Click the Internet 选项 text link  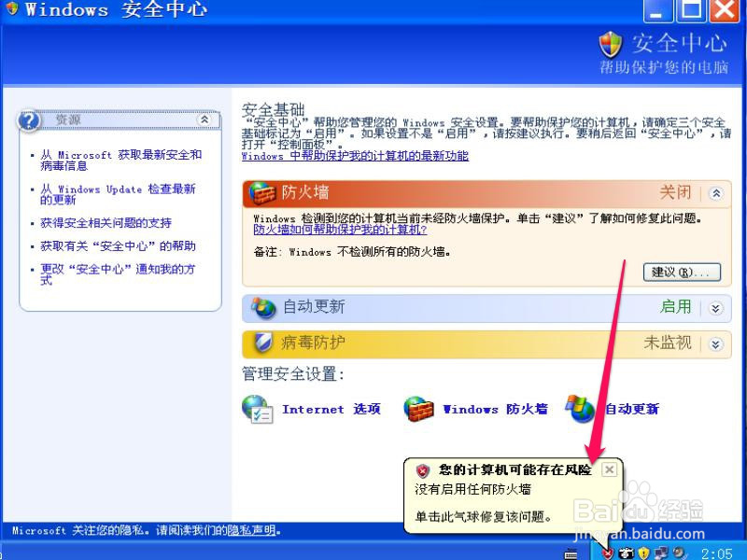pos(331,409)
